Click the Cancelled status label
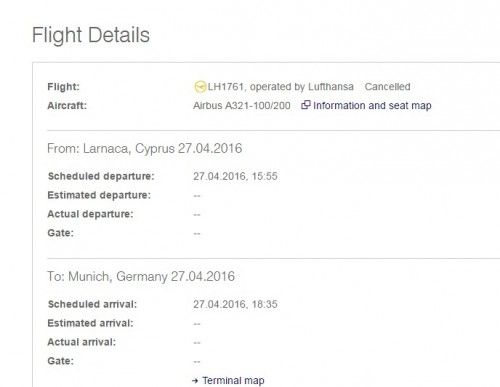Viewport: 500px width, 387px height. (x=387, y=87)
